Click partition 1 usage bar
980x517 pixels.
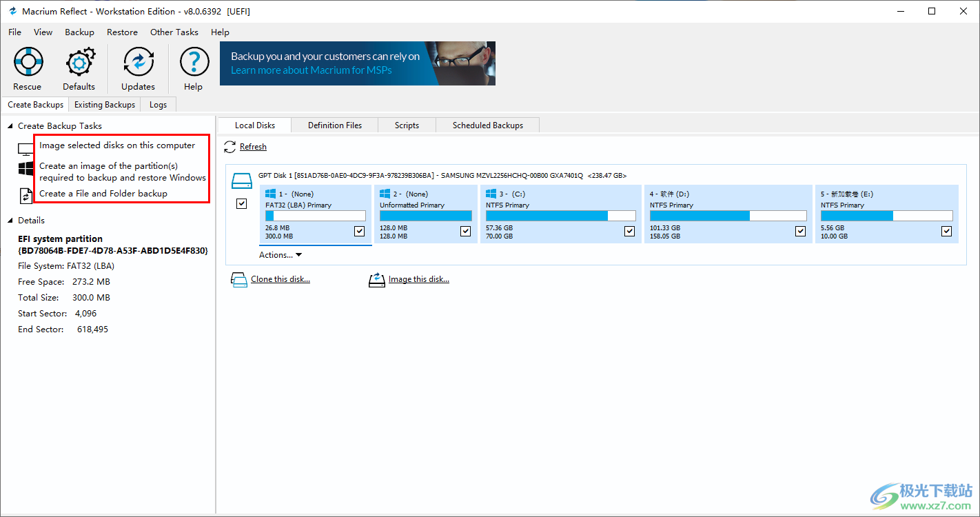[316, 216]
